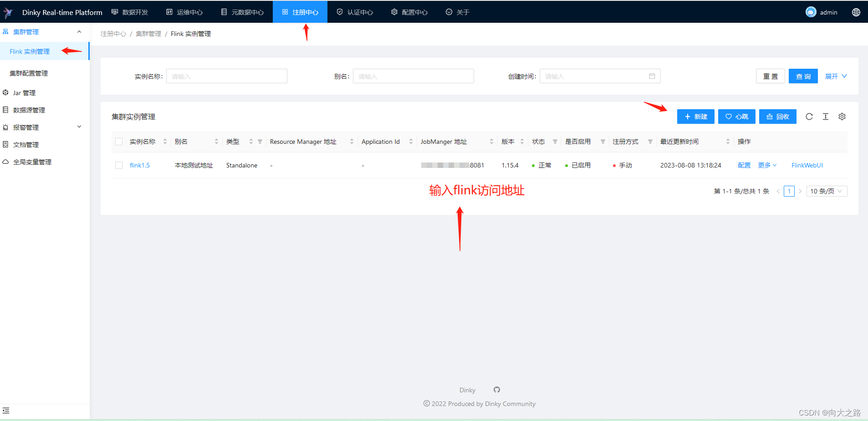Open the language globe icon
Viewport: 868px width, 421px height.
click(x=857, y=12)
